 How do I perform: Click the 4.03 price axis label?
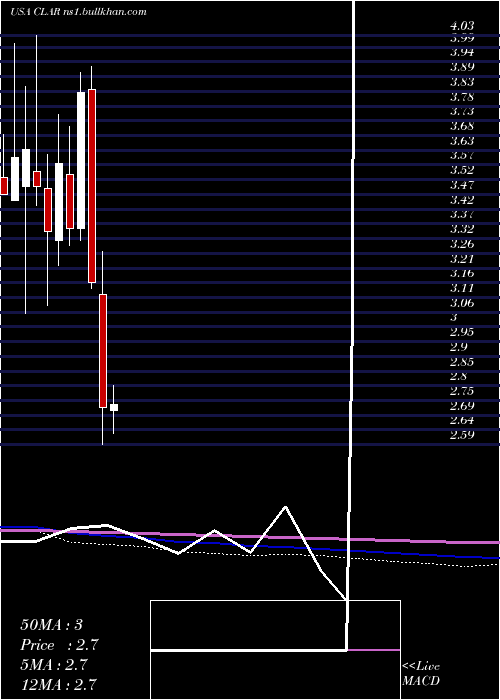pos(462,26)
